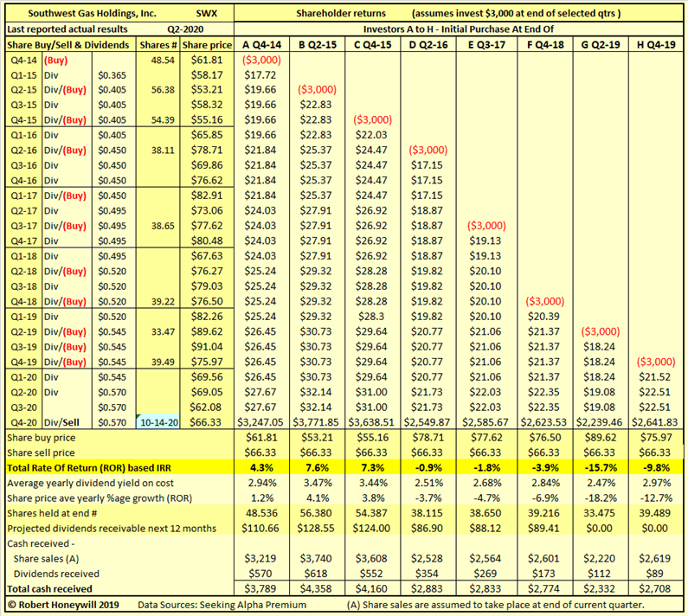688x616 pixels.
Task: Click the ($3,000) purchase cell under H Q4-19
Action: [656, 362]
